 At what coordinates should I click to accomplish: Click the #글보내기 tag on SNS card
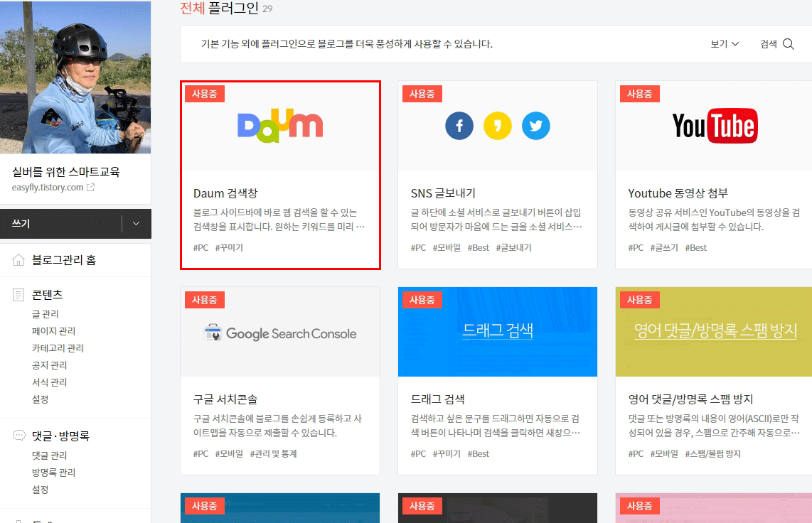pyautogui.click(x=513, y=248)
